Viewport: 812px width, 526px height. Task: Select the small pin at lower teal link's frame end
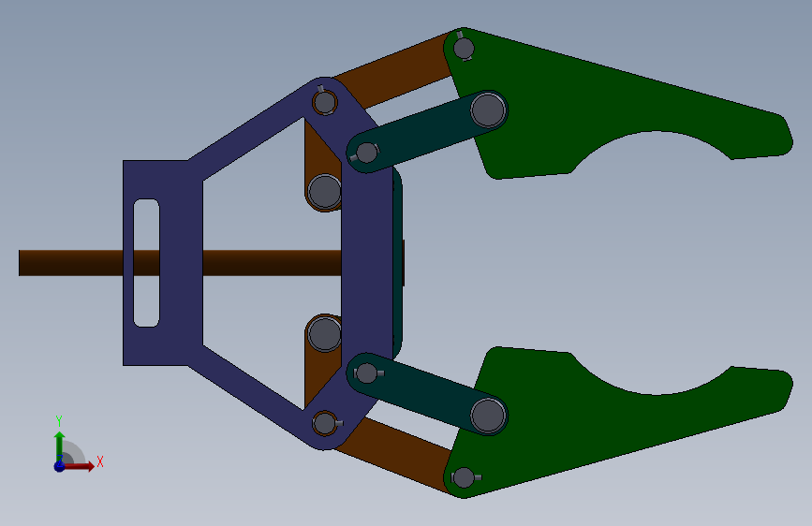[366, 373]
